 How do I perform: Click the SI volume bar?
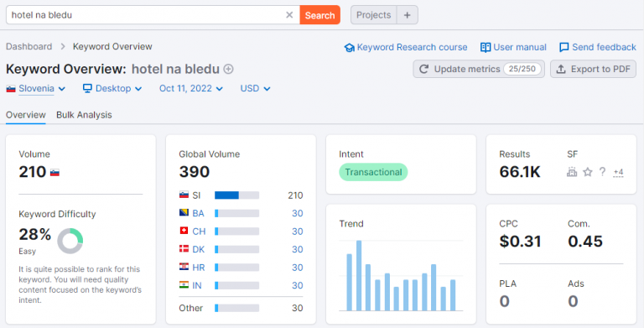coord(237,195)
